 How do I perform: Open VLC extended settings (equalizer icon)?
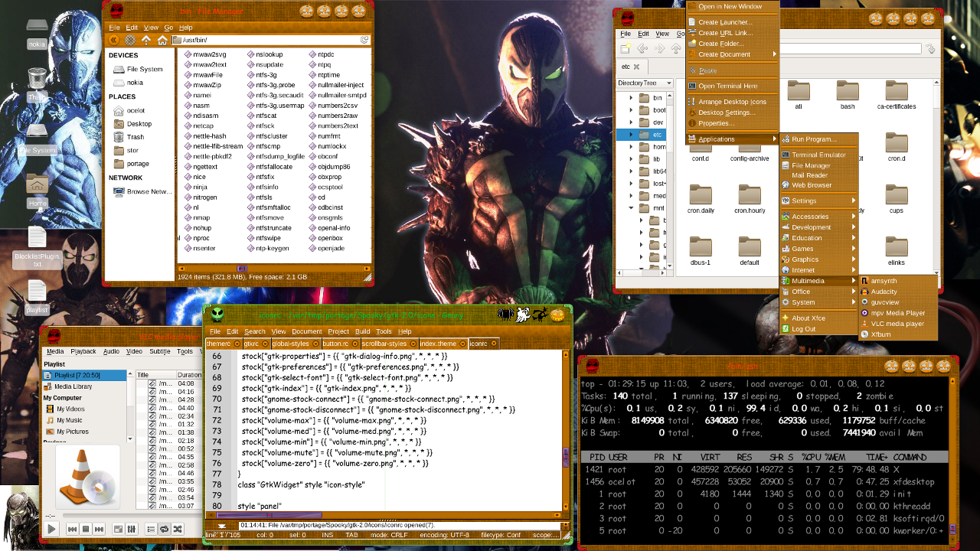131,529
